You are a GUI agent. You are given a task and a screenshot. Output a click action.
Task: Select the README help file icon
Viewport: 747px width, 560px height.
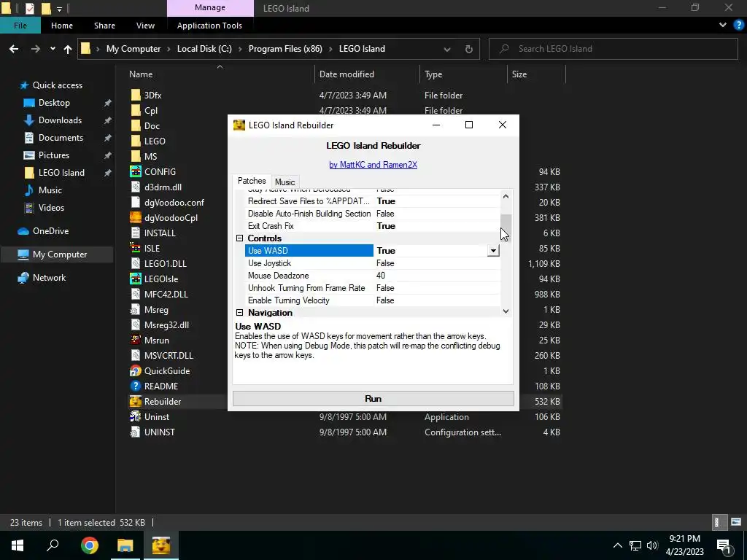click(136, 386)
